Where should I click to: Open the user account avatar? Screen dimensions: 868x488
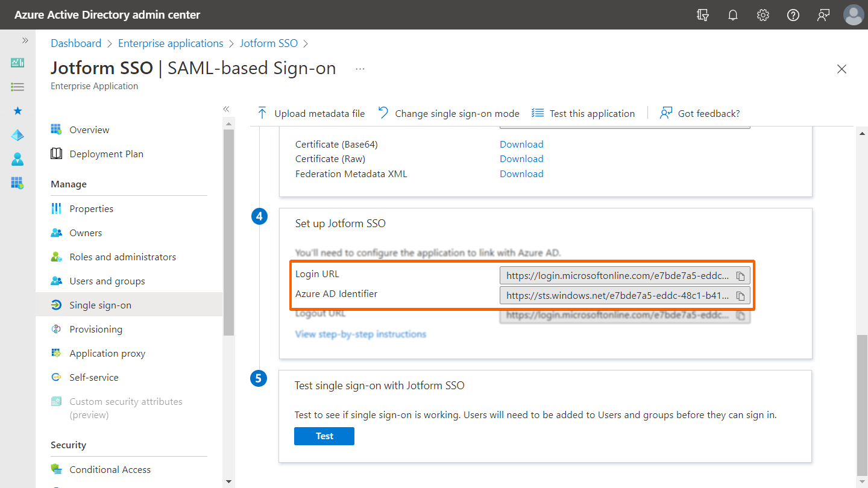coord(854,15)
